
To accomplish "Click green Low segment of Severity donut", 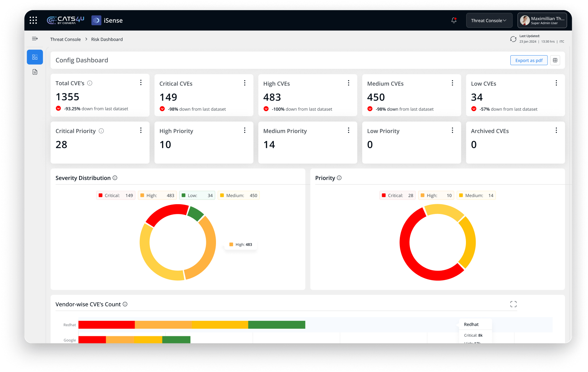I will 196,214.
